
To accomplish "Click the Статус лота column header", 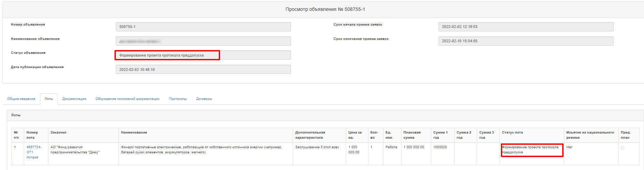I will [512, 133].
